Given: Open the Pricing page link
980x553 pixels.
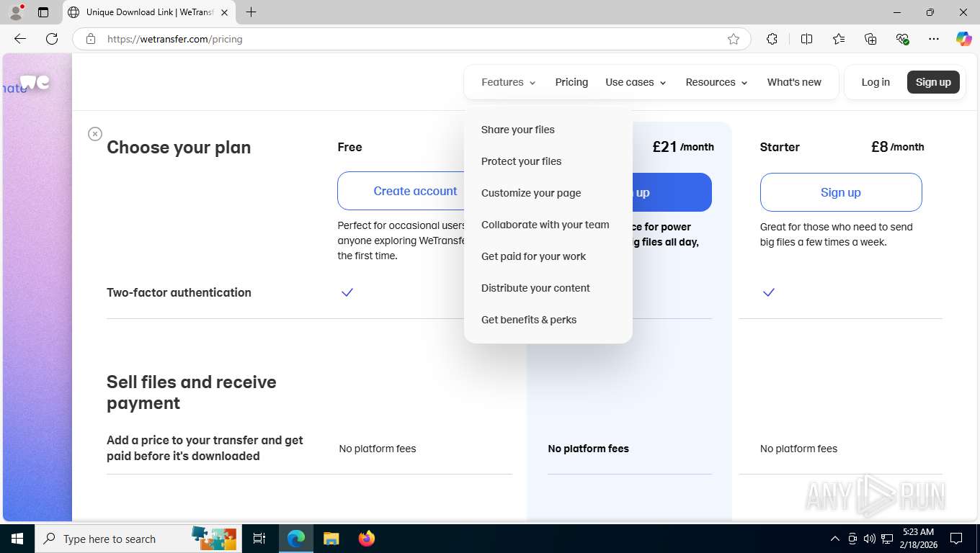Looking at the screenshot, I should coord(571,82).
